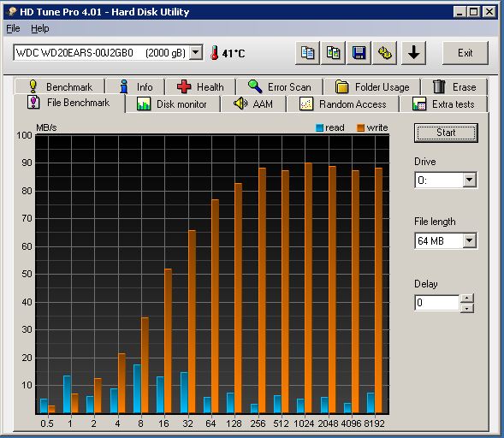Image resolution: width=504 pixels, height=438 pixels.
Task: Switch to the Health tab
Action: pos(200,86)
